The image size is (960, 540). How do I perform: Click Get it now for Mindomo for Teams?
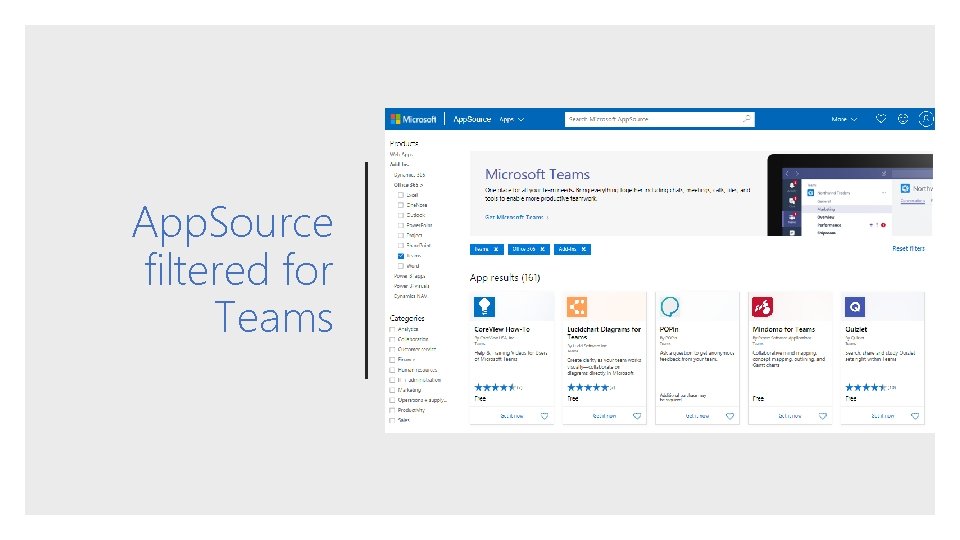tap(790, 416)
